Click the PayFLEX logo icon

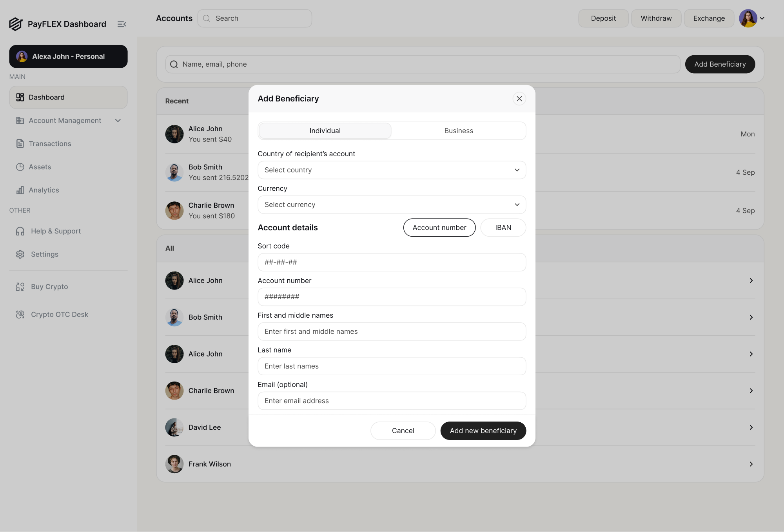[16, 24]
